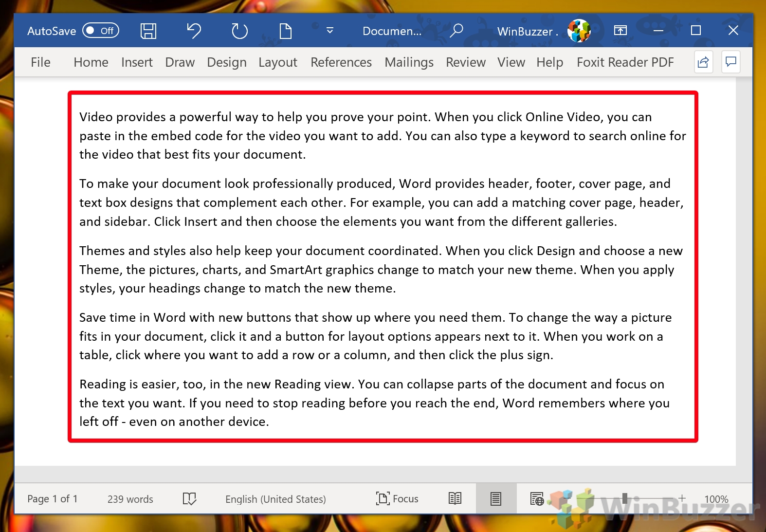Click the WinBuzzer account name
766x532 pixels.
pos(528,31)
